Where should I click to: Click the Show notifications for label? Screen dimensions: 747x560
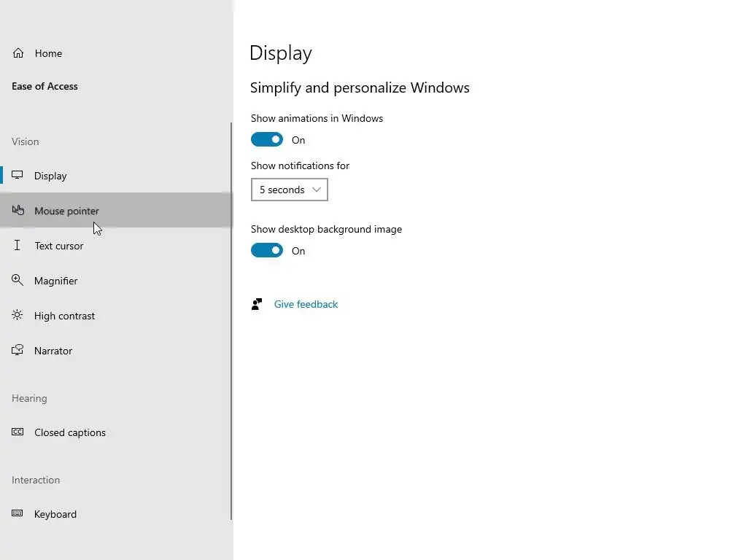click(300, 166)
